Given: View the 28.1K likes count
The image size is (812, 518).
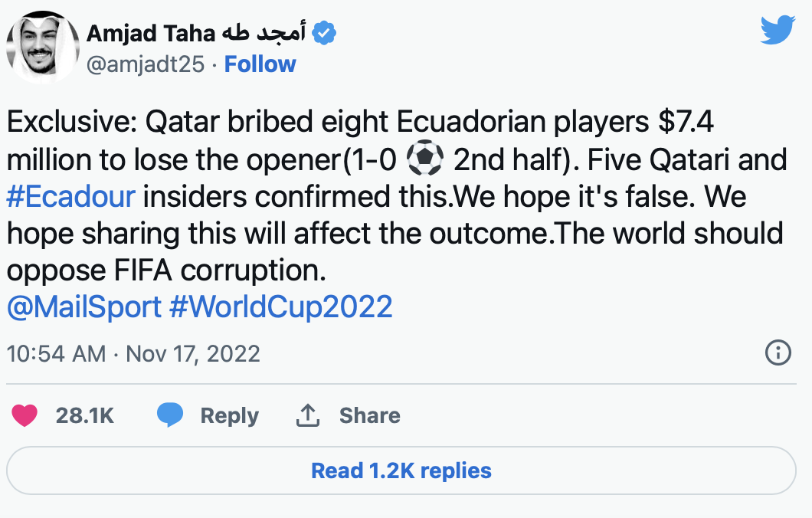Looking at the screenshot, I should pyautogui.click(x=84, y=415).
